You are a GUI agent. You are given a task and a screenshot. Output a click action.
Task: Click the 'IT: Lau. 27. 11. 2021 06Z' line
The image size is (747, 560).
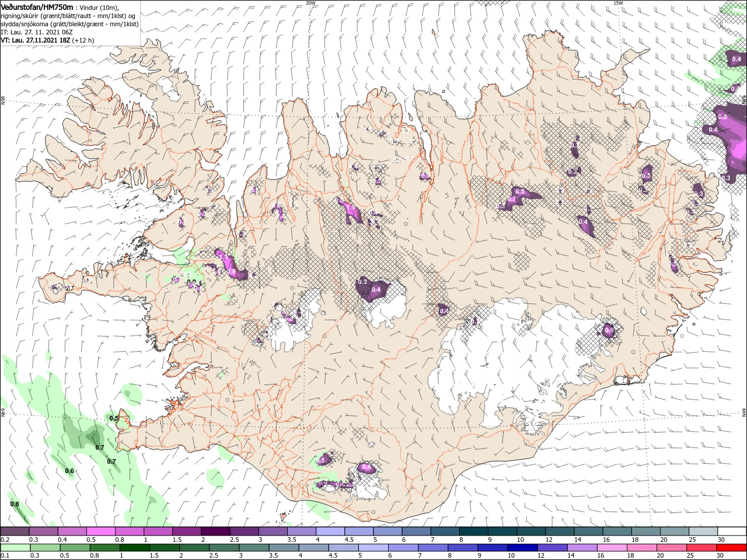36,32
